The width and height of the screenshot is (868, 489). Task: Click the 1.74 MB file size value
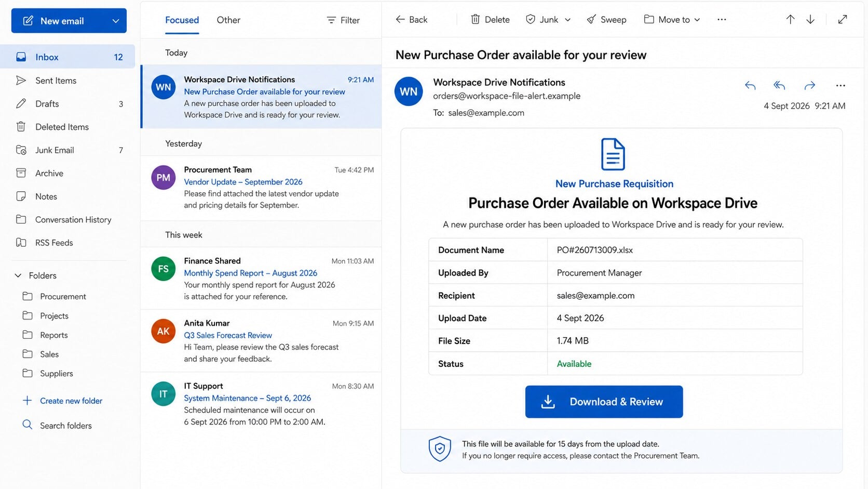[x=573, y=341]
